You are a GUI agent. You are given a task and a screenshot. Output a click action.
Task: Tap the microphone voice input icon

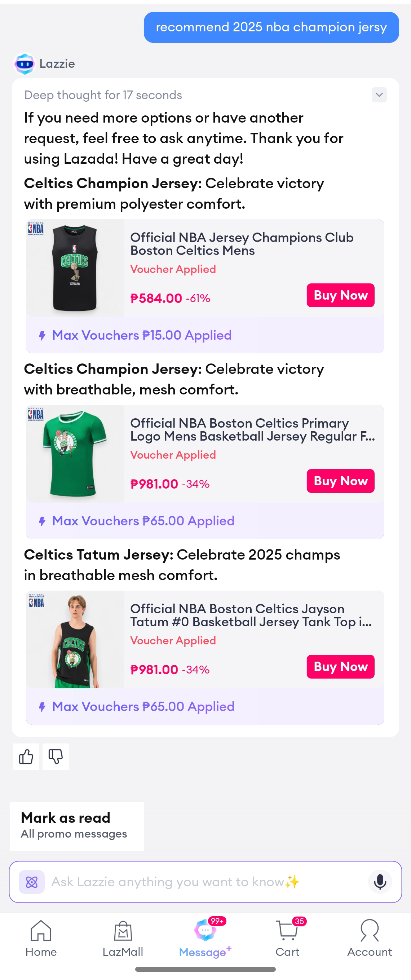(379, 882)
